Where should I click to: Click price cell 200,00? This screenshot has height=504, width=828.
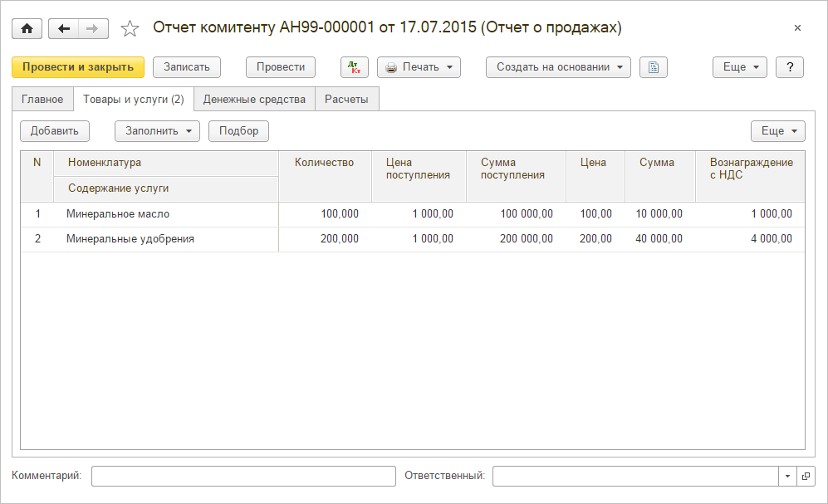595,239
